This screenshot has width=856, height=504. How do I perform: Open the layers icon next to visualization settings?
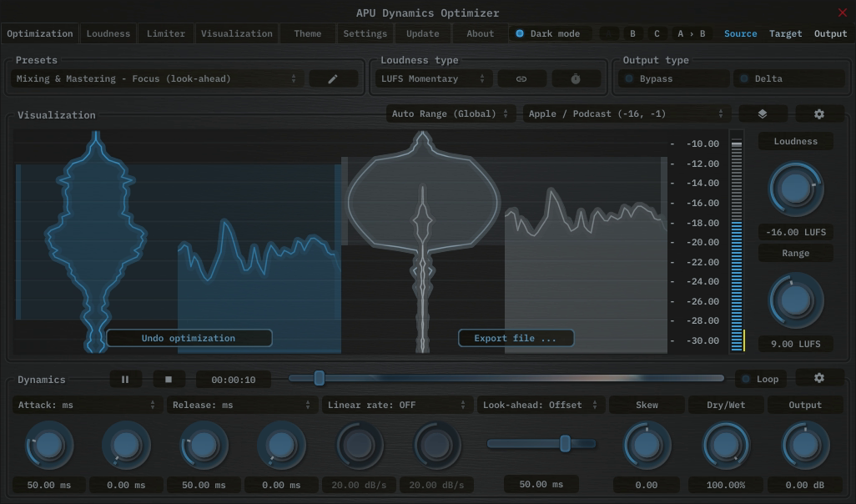(763, 113)
